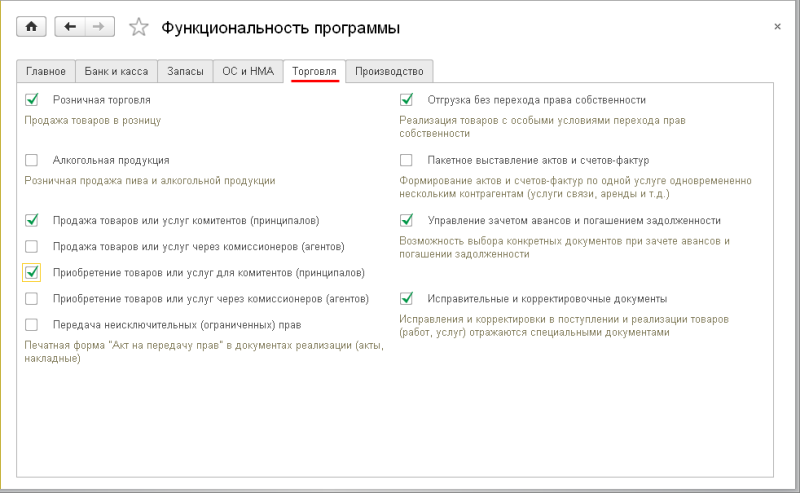Screen dimensions: 800x493
Task: Open the Банк и касса tab
Action: (x=115, y=71)
